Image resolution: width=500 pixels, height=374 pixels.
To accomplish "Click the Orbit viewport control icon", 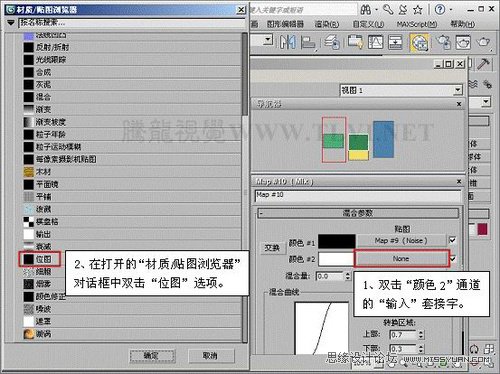I will 474,350.
